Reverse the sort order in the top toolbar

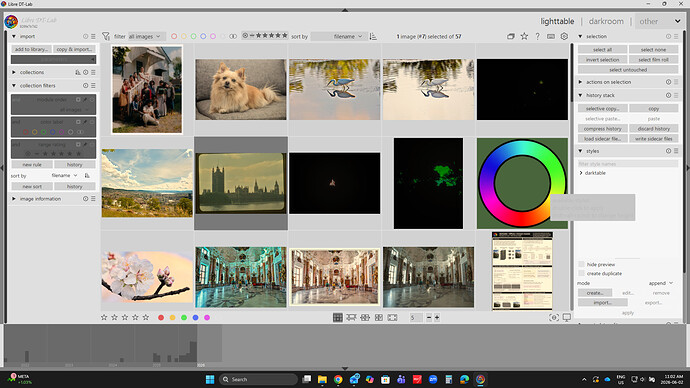click(x=373, y=36)
